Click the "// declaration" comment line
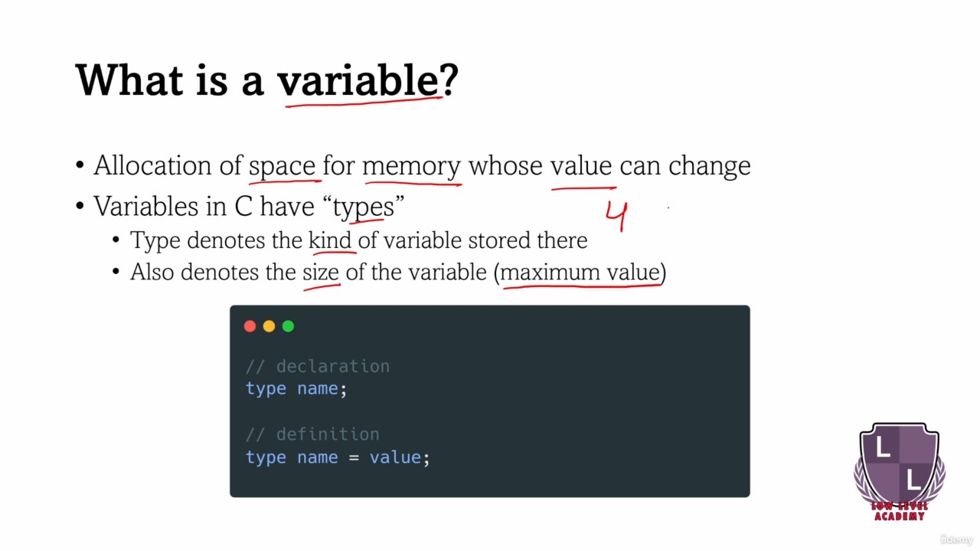This screenshot has width=980, height=551. [318, 366]
